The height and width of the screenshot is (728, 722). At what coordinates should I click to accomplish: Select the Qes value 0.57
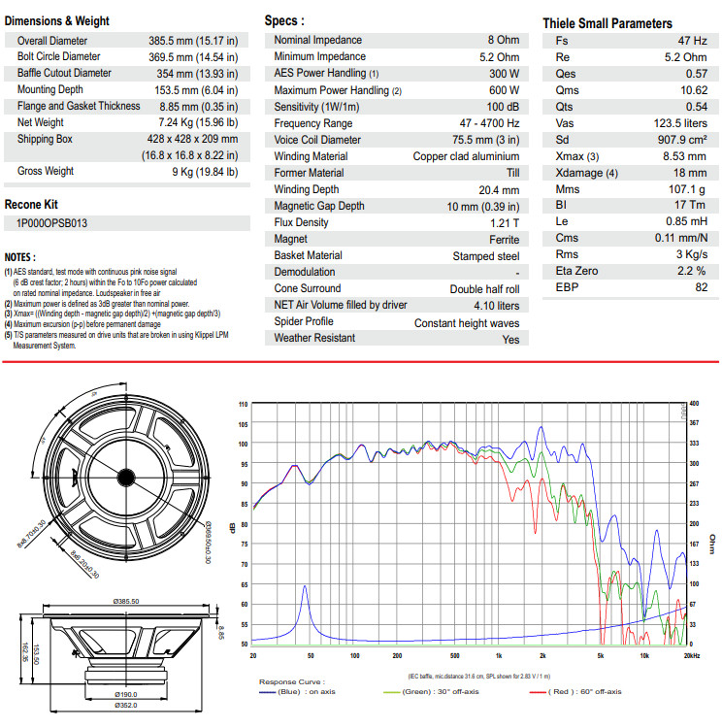(x=697, y=74)
